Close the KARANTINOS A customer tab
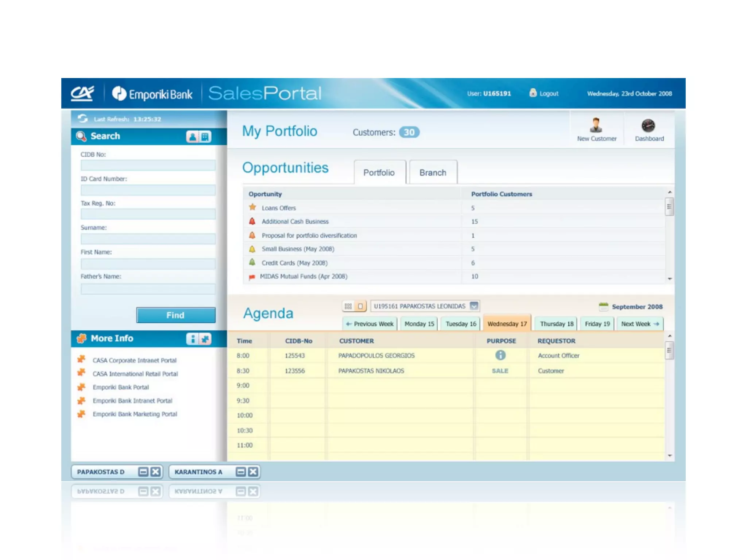This screenshot has height=560, width=747. point(253,472)
